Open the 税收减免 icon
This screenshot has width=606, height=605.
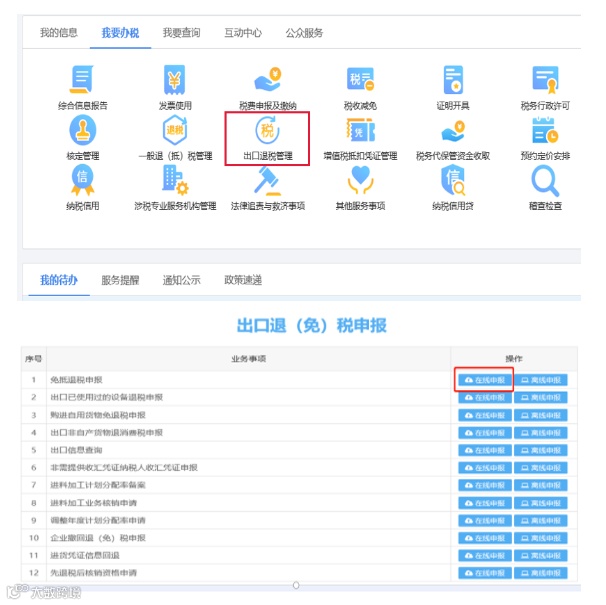click(x=360, y=79)
